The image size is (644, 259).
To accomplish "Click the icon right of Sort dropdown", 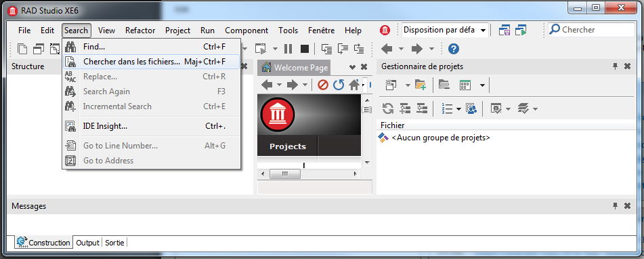I will (471, 108).
